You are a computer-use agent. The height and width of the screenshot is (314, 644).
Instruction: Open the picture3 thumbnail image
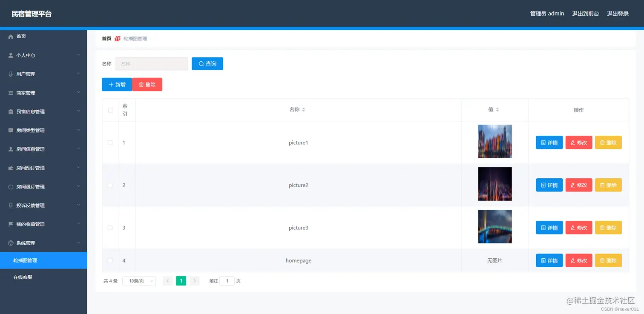tap(495, 226)
